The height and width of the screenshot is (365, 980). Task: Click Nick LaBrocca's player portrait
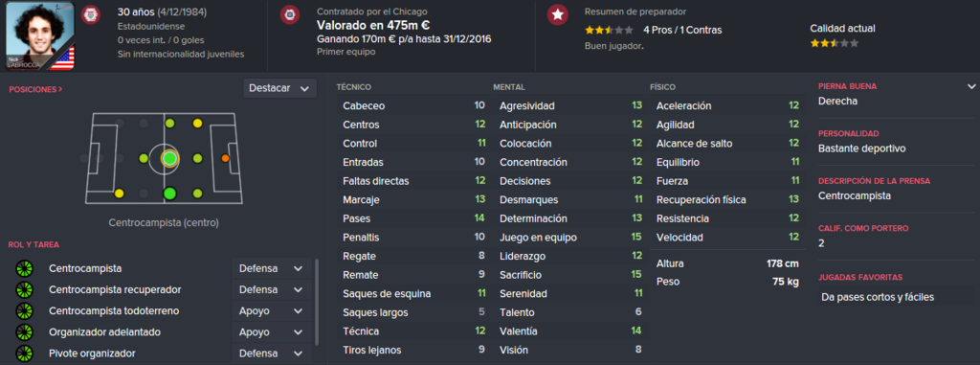[x=40, y=36]
